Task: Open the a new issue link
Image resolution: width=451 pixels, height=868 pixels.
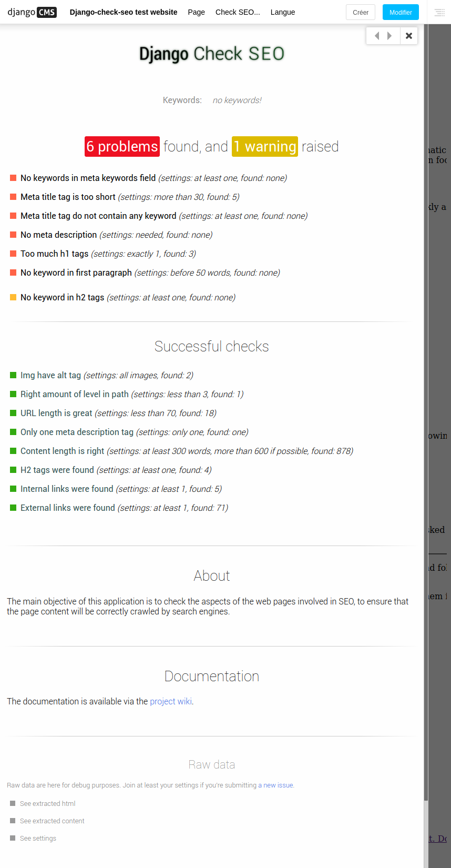Action: coord(276,785)
